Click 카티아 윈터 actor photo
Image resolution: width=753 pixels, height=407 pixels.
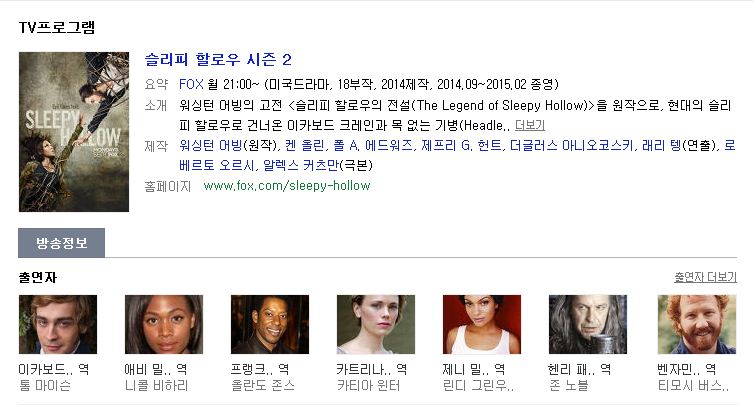(376, 324)
